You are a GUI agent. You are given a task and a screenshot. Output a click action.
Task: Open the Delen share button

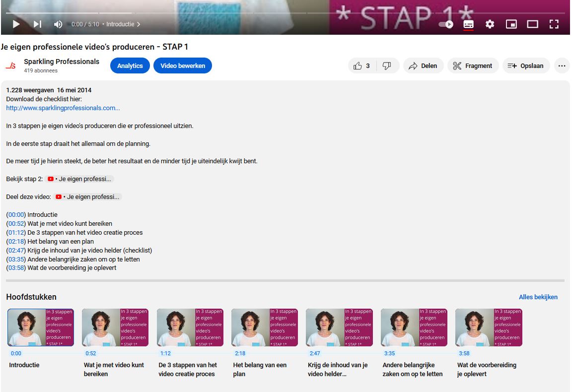423,65
